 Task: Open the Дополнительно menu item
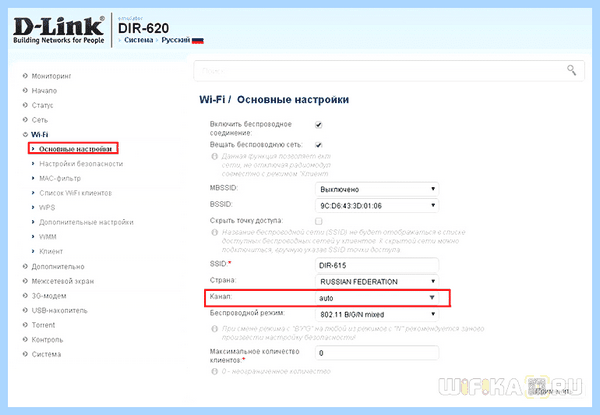[x=58, y=267]
